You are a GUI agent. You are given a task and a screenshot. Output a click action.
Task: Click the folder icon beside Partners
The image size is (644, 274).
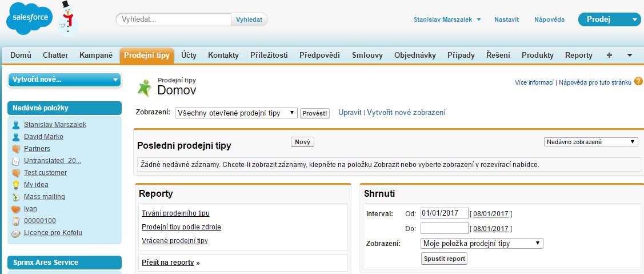(x=16, y=149)
